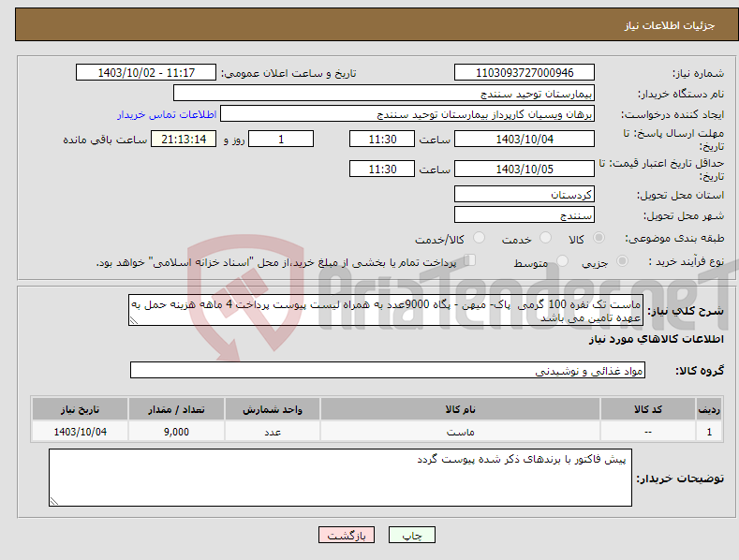
Task: Click the announcement date field 1403/10/02 - 11:17
Action: coord(146,73)
